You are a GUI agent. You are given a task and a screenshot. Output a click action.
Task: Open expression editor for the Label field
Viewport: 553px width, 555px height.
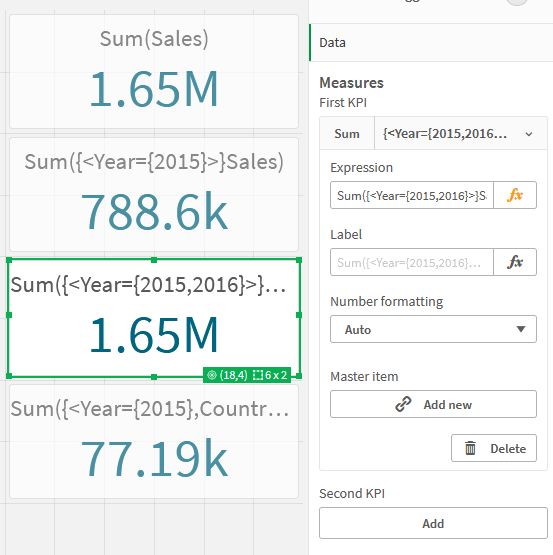(515, 262)
